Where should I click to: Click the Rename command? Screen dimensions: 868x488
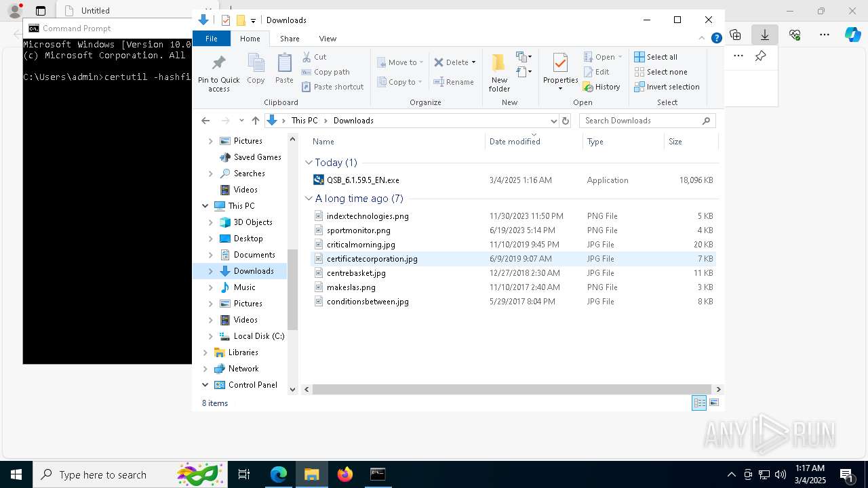[x=454, y=82]
